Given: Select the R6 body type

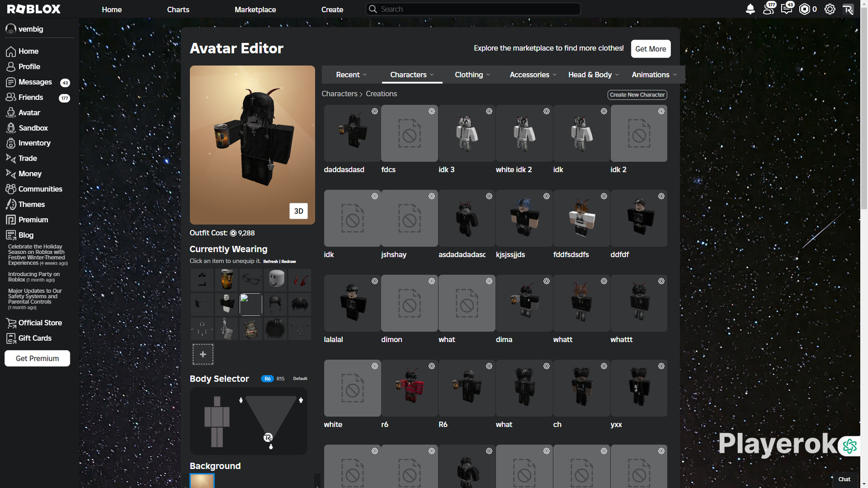Looking at the screenshot, I should pos(268,379).
